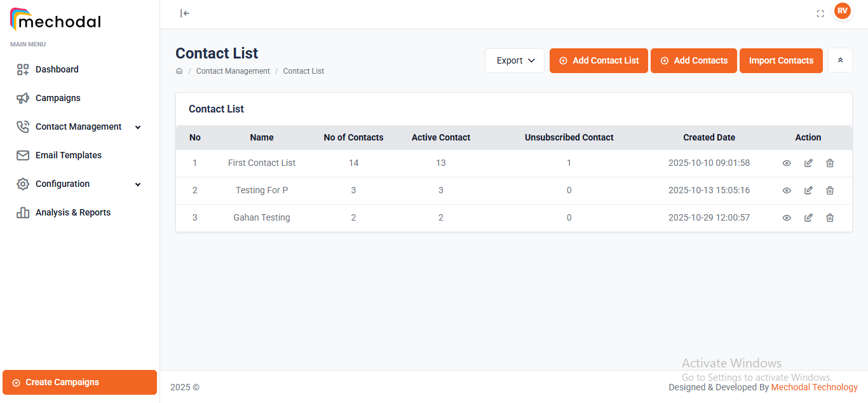Image resolution: width=868 pixels, height=403 pixels.
Task: Open Contact Management breadcrumb link
Action: (233, 71)
